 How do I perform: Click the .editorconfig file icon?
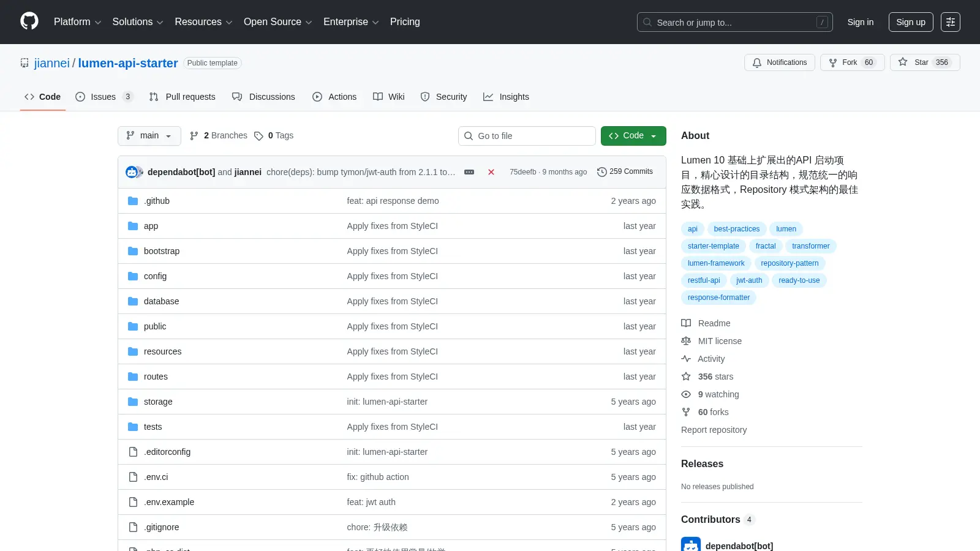coord(133,452)
